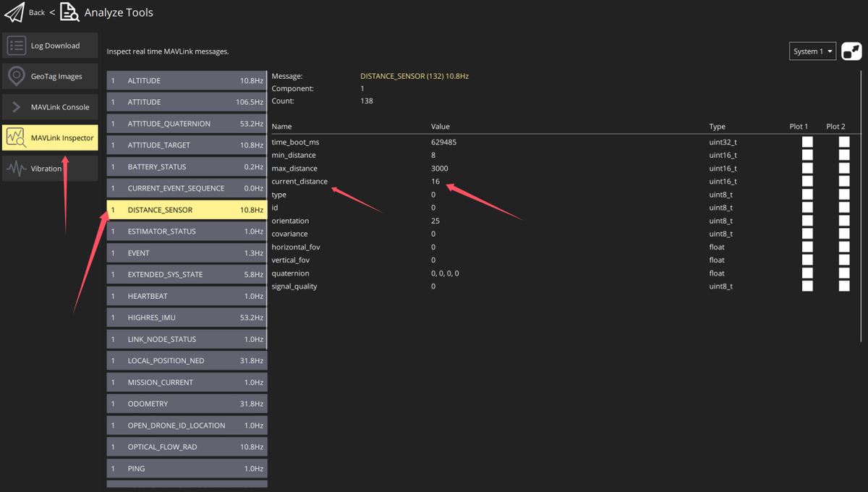
Task: Select the ATTITUDE message row
Action: pos(187,102)
